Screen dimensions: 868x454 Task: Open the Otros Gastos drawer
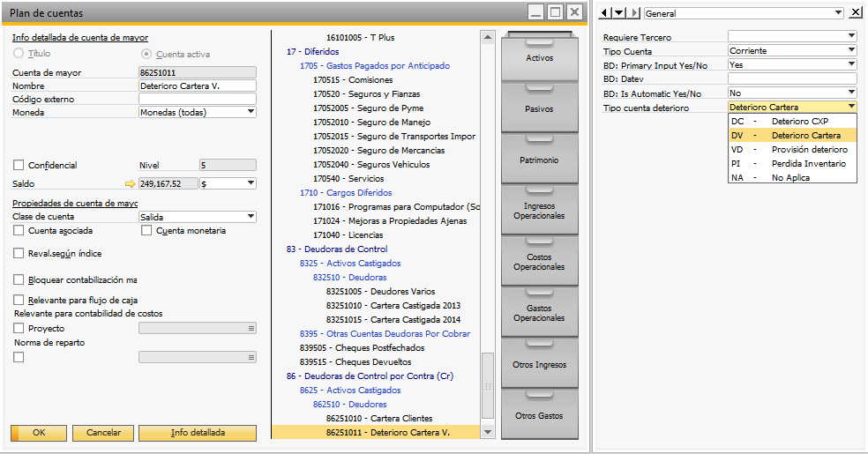click(x=539, y=416)
